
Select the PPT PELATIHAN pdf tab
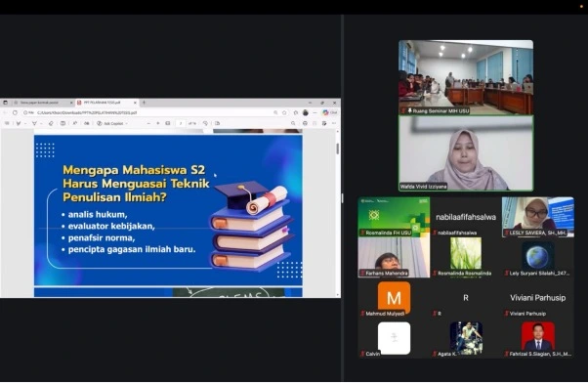click(x=106, y=103)
